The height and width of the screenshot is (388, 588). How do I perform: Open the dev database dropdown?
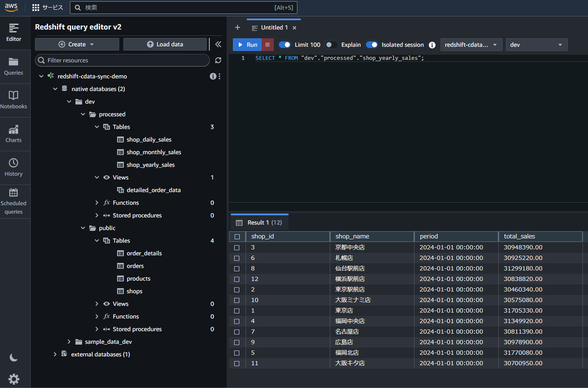[537, 45]
